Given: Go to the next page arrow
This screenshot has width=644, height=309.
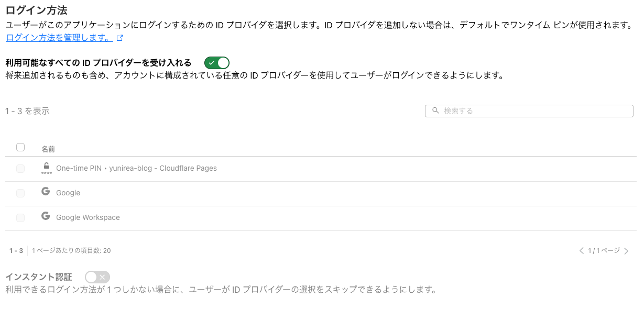Looking at the screenshot, I should tap(626, 251).
